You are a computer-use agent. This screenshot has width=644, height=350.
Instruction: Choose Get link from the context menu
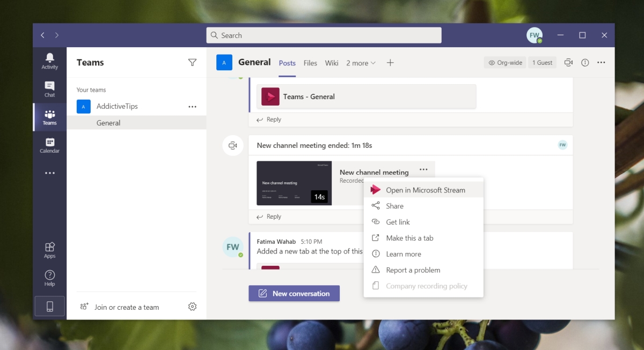click(423, 222)
